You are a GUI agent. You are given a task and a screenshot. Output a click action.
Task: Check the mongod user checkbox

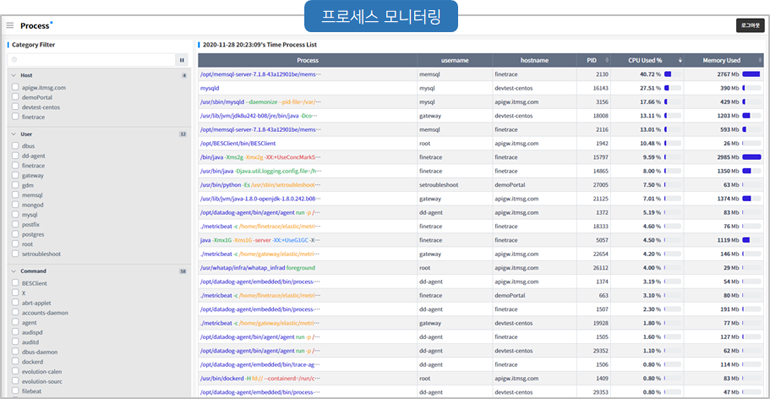pyautogui.click(x=15, y=205)
